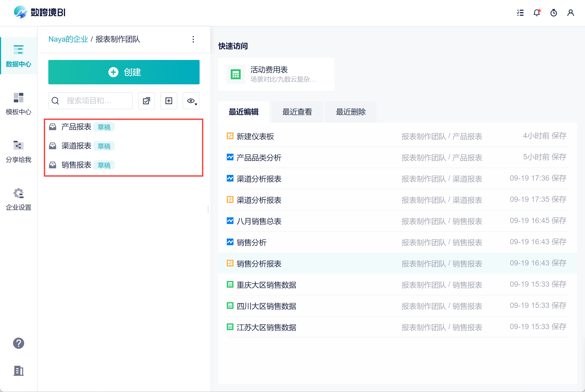Click the timer clock icon in header

tap(554, 13)
